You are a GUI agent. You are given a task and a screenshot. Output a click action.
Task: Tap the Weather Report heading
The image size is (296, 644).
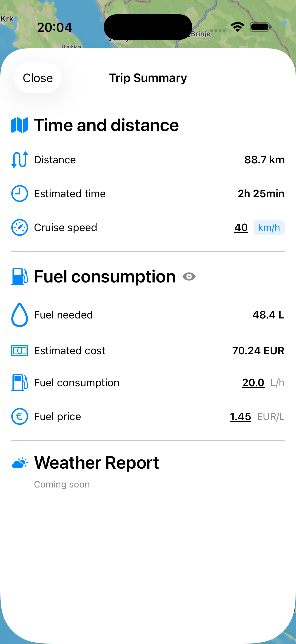[96, 463]
